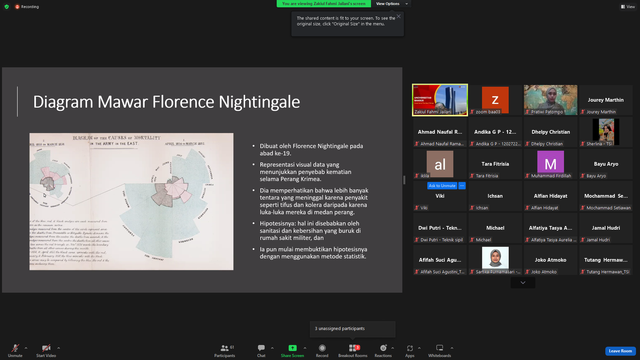Close the shared content size tooltip
The image size is (640, 360).
pos(398,16)
